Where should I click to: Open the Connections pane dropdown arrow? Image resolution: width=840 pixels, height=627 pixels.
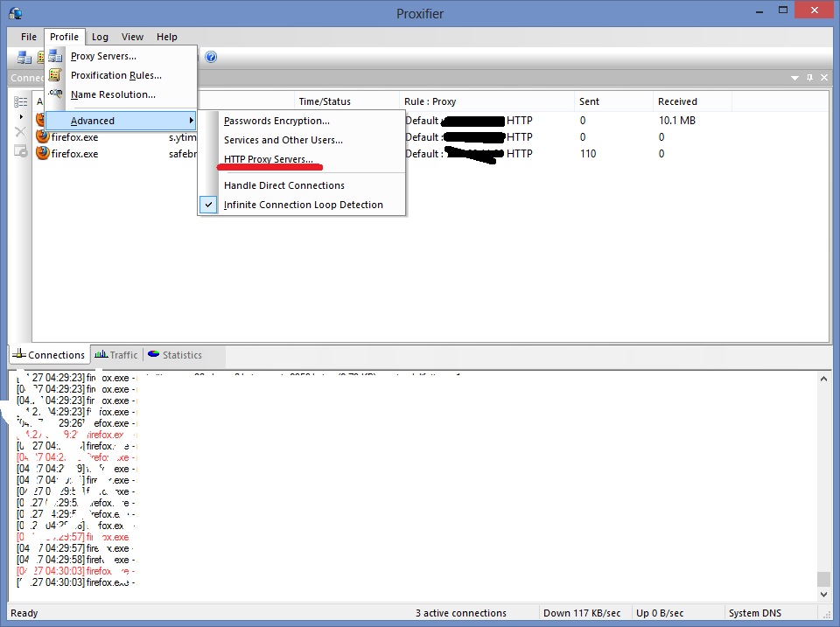(x=795, y=78)
